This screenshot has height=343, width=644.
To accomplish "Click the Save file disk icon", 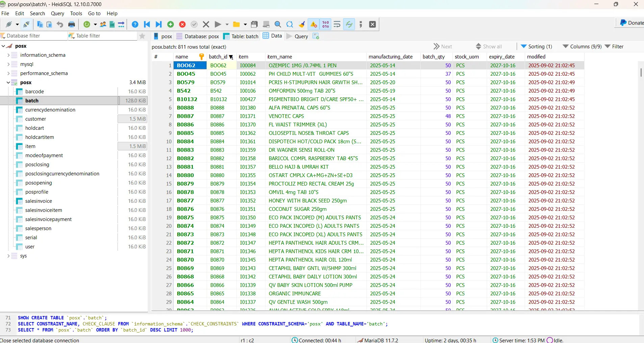I will (x=254, y=24).
